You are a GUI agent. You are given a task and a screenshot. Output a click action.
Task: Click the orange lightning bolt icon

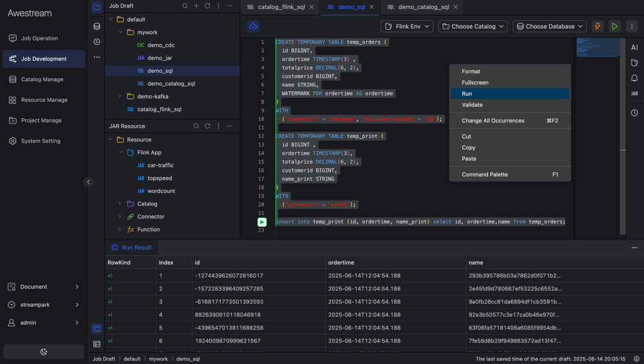click(597, 26)
